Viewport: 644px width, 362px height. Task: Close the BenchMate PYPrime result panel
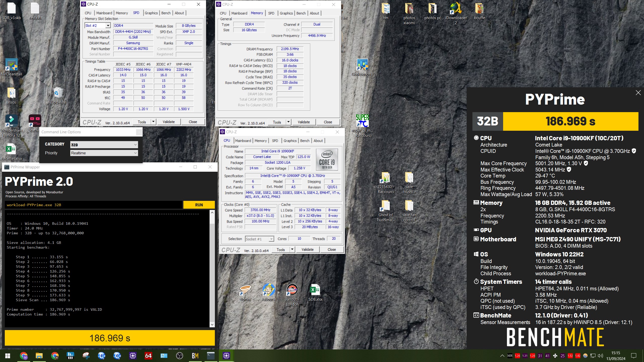point(638,93)
